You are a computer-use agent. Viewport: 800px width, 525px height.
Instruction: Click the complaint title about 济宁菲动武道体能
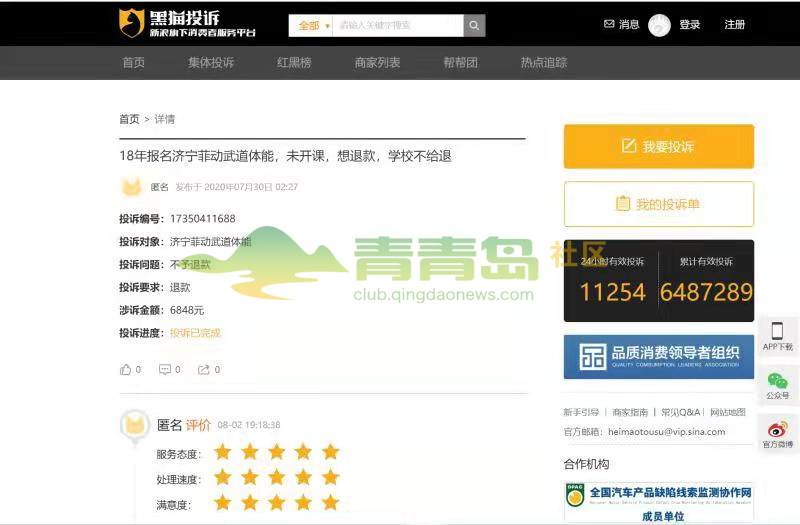point(285,156)
